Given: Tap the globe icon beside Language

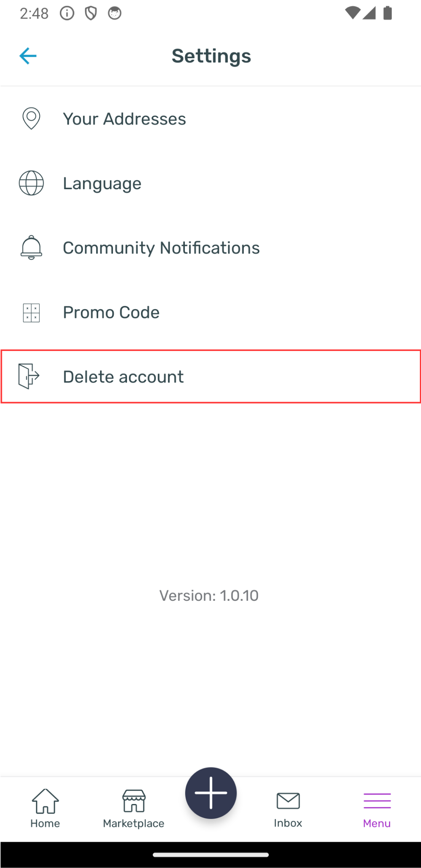Looking at the screenshot, I should [x=31, y=183].
